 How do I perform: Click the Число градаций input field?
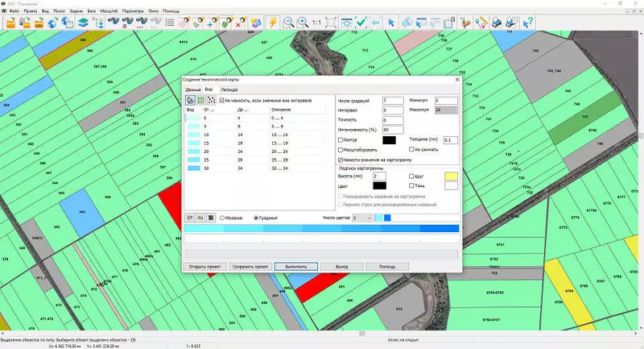click(392, 100)
